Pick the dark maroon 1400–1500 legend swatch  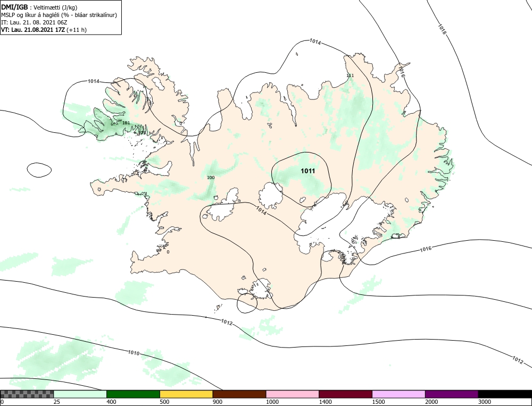tap(345, 394)
